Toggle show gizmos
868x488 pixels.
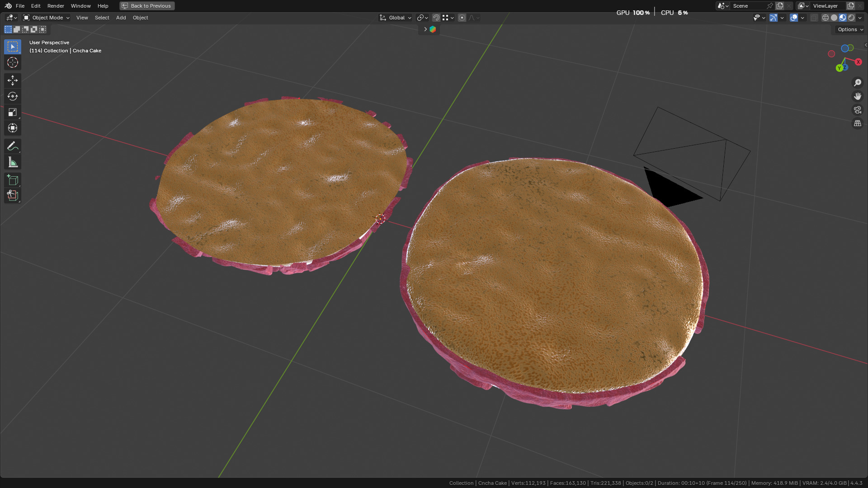click(774, 18)
